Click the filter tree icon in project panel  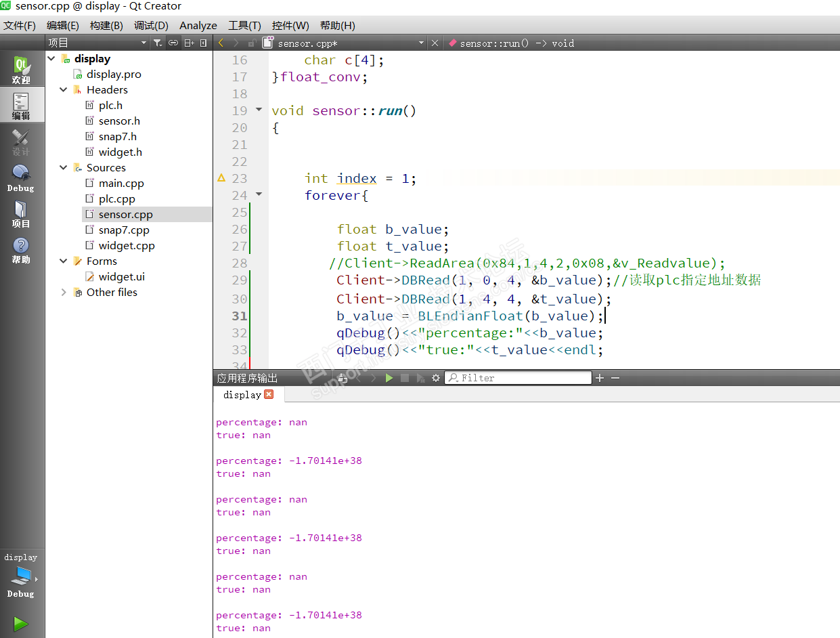pyautogui.click(x=157, y=43)
